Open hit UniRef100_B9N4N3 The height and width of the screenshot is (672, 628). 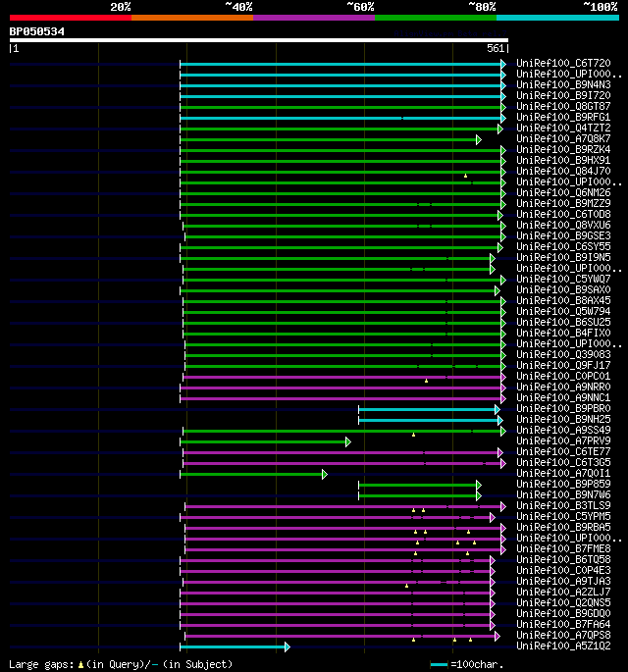(x=563, y=84)
